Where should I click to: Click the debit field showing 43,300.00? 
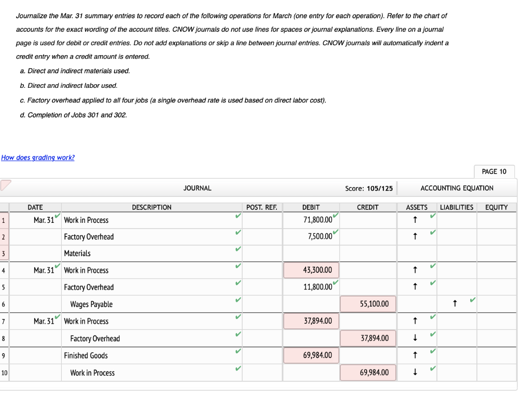311,270
